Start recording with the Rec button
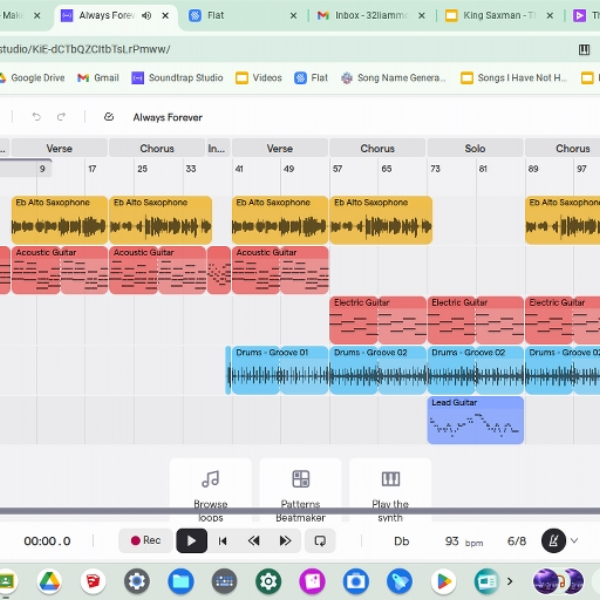The image size is (600, 600). pos(146,541)
